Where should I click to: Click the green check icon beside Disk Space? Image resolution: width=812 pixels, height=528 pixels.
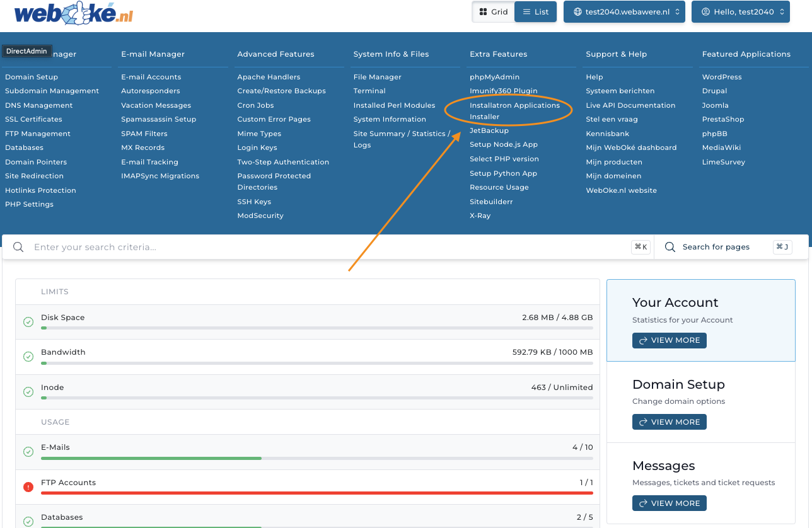coord(28,322)
